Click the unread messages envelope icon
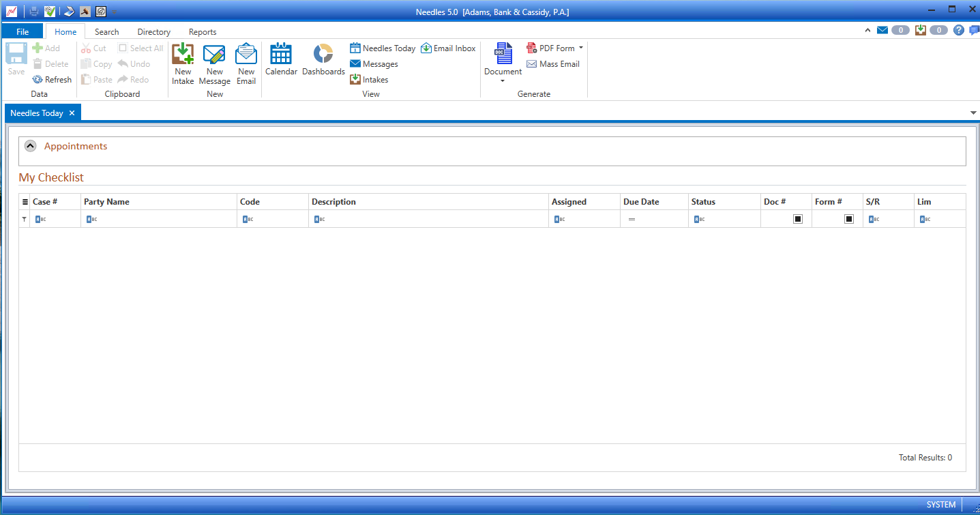980x515 pixels. tap(882, 30)
